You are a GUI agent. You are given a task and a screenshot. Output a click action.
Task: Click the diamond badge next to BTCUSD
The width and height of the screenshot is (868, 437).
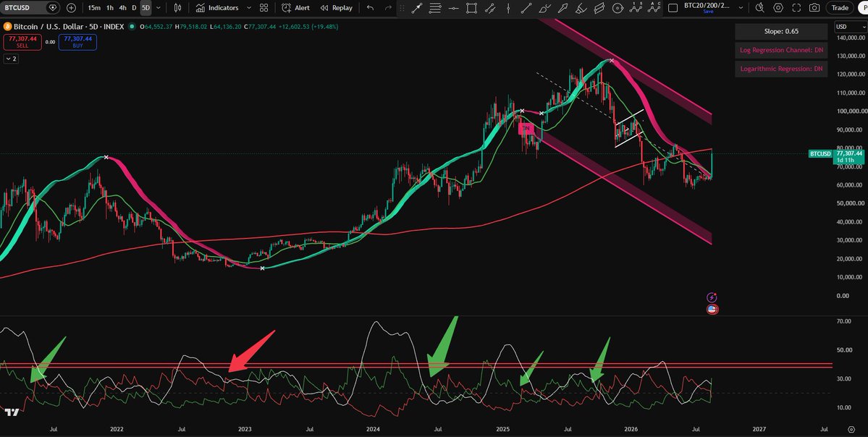point(53,8)
